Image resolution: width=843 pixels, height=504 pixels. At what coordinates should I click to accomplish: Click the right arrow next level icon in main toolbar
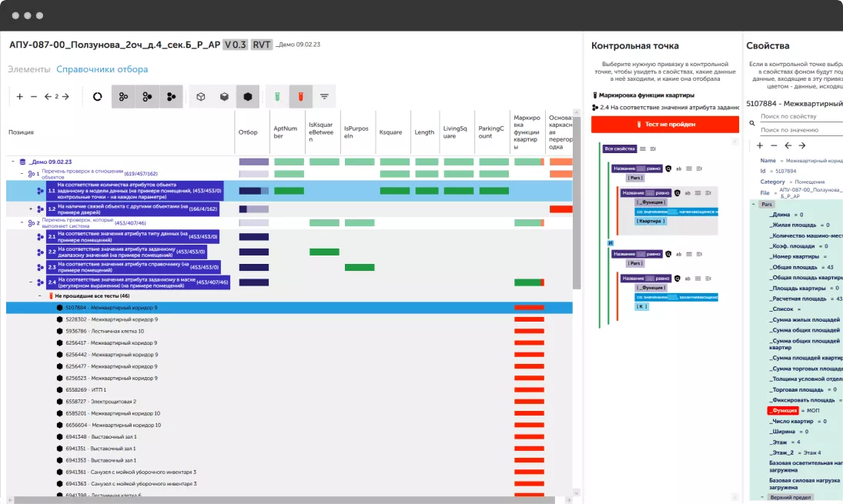tap(66, 97)
